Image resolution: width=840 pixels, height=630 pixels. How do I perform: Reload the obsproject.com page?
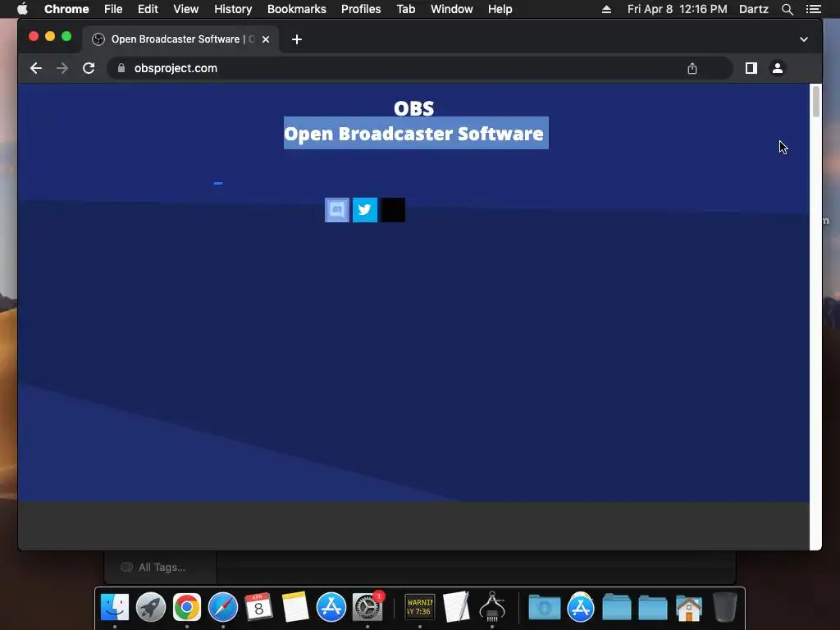point(89,68)
